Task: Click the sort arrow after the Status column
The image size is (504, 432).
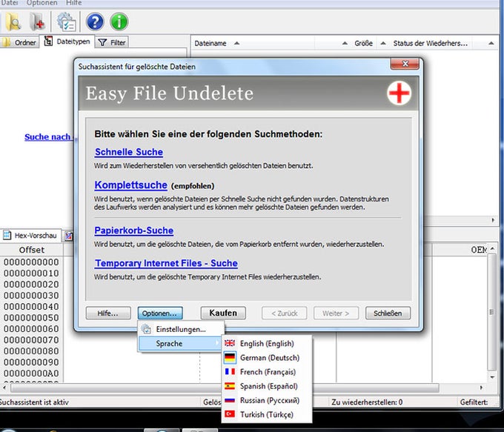Action: (491, 43)
